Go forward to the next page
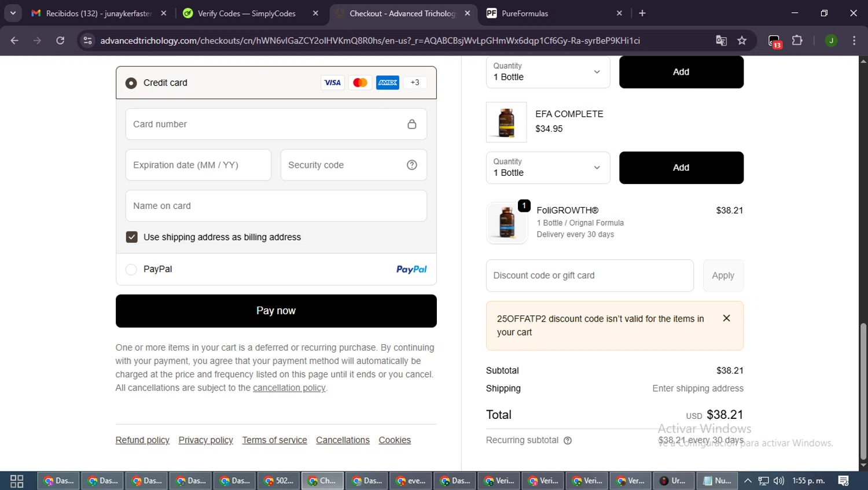 click(x=37, y=40)
